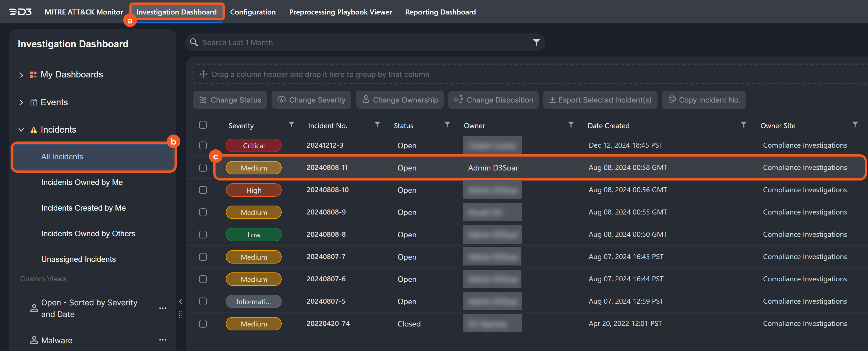This screenshot has height=351, width=868.
Task: Expand the Events section
Action: (x=21, y=102)
